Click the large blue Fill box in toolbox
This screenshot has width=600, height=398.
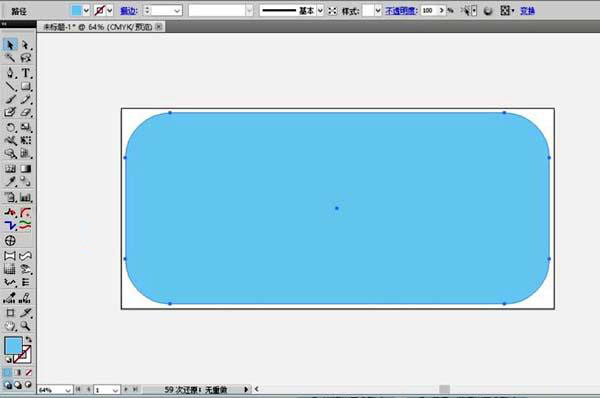tap(13, 346)
